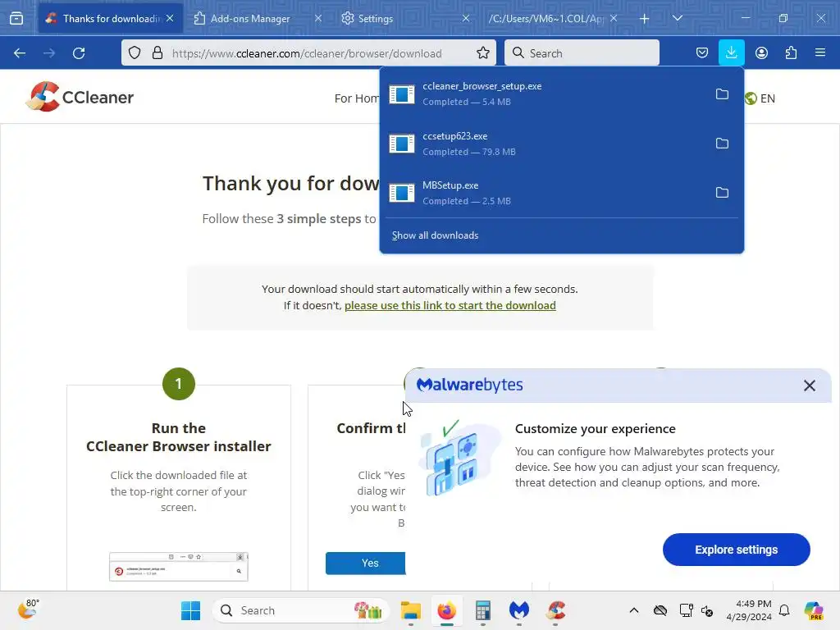The image size is (840, 630).
Task: Open Calculator from taskbar
Action: (x=482, y=610)
